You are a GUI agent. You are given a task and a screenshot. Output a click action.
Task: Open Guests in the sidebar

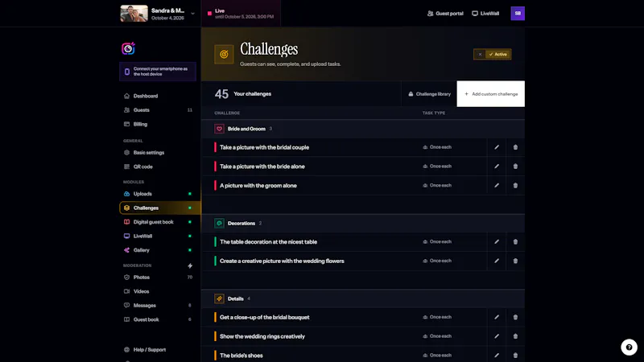coord(158,110)
